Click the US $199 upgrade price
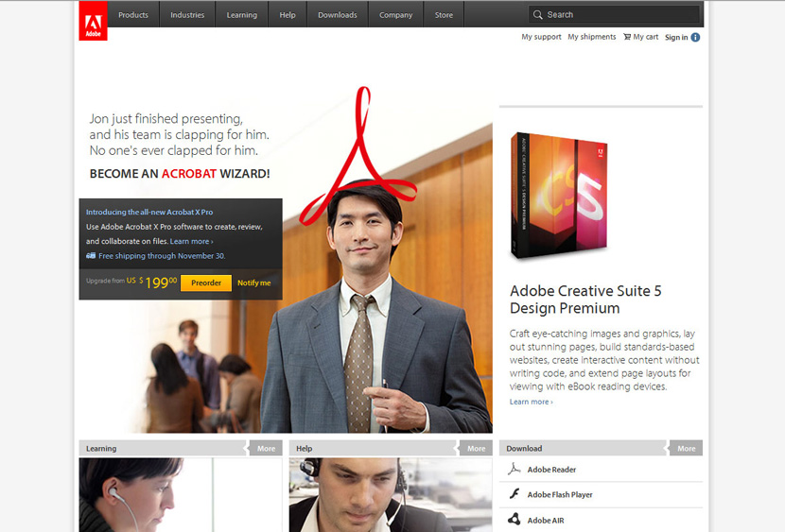This screenshot has width=785, height=532. click(151, 283)
